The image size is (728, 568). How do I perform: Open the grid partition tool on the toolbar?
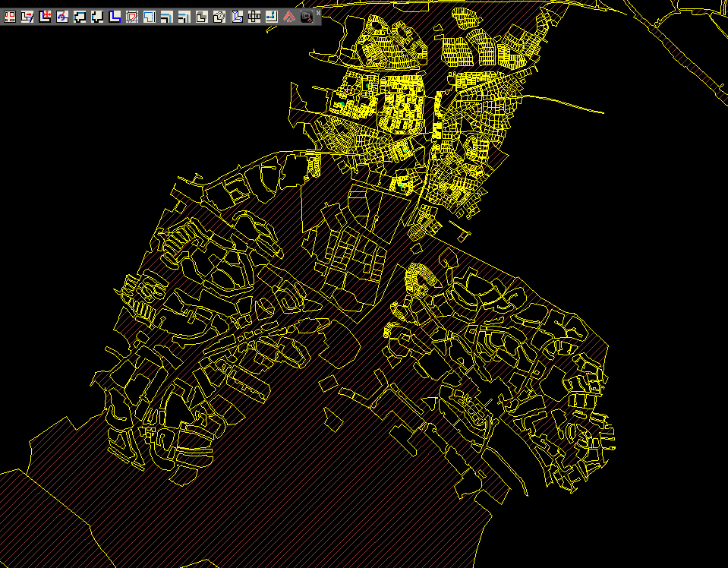pyautogui.click(x=253, y=14)
